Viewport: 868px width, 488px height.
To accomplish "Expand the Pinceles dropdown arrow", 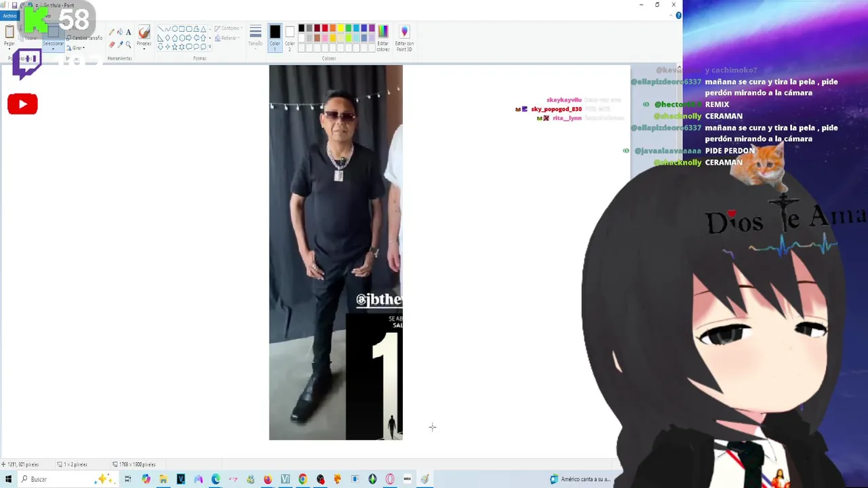I will (x=144, y=49).
